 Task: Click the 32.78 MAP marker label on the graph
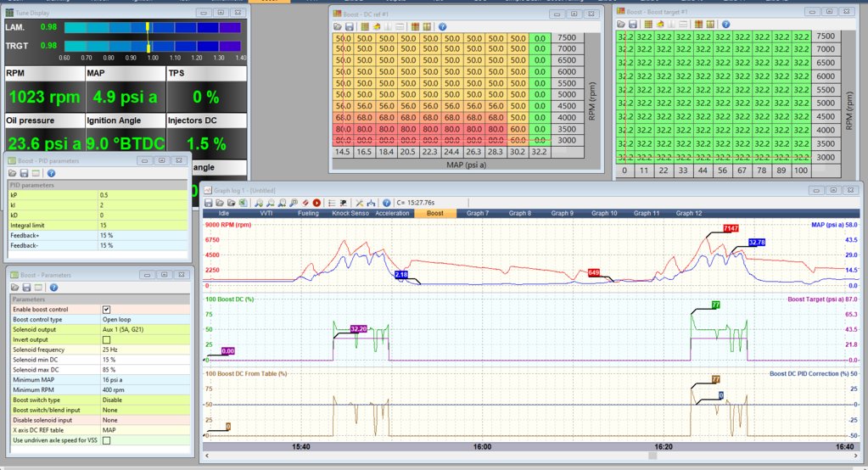tap(757, 243)
